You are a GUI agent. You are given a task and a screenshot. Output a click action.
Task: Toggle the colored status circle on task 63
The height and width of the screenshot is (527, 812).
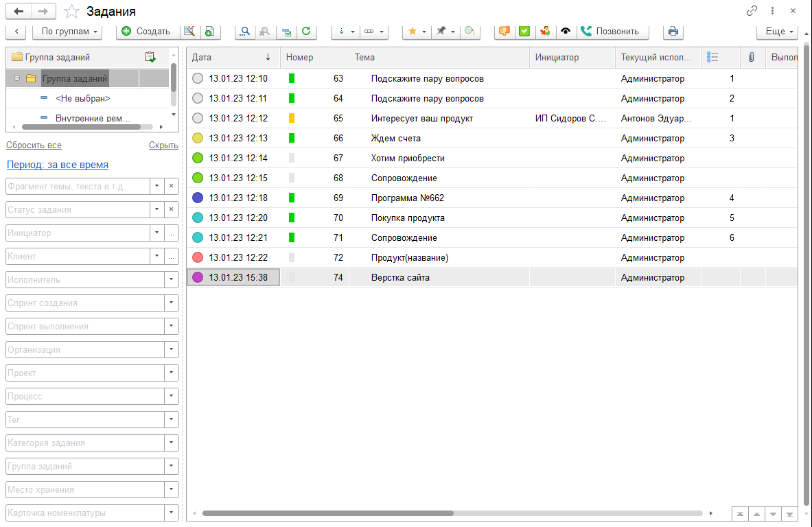click(198, 78)
